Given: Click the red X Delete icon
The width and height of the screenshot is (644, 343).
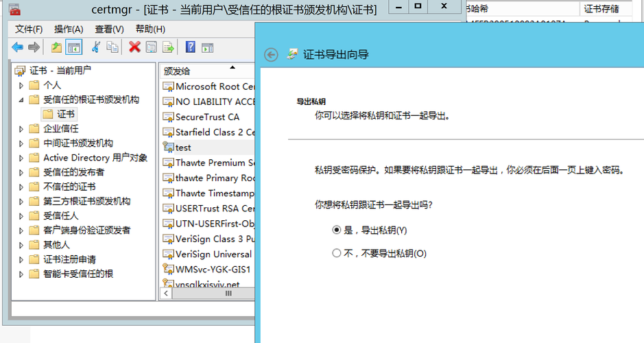Looking at the screenshot, I should coord(134,47).
